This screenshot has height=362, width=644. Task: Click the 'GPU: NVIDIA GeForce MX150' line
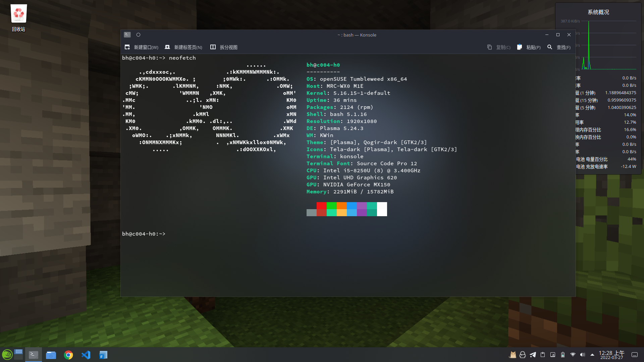[348, 185]
